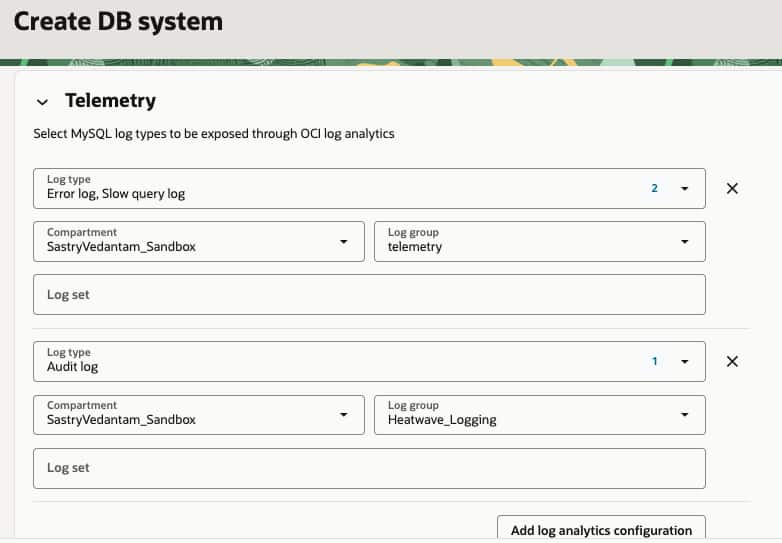Screen dimensions: 782x543
Task: Collapse the Telemetry section chevron
Action: tap(42, 101)
